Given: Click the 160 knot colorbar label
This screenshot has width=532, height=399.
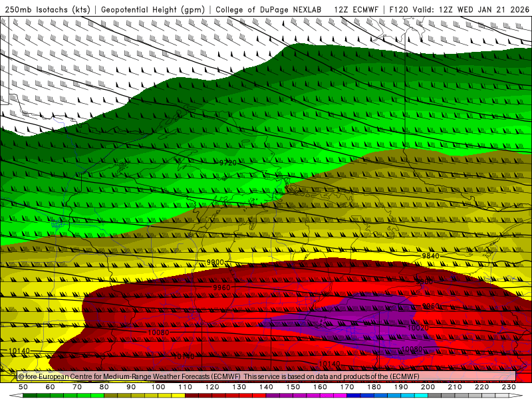Looking at the screenshot, I should point(320,387).
